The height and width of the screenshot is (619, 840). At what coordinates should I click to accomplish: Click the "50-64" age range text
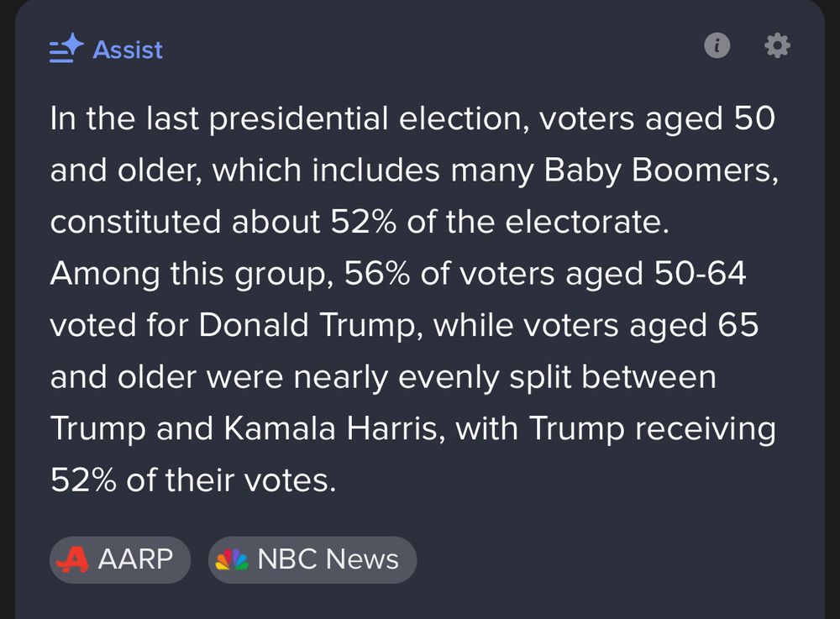click(x=701, y=273)
